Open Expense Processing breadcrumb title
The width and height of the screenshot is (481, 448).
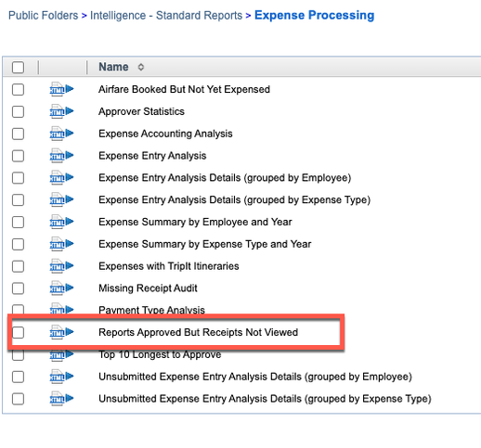click(315, 15)
